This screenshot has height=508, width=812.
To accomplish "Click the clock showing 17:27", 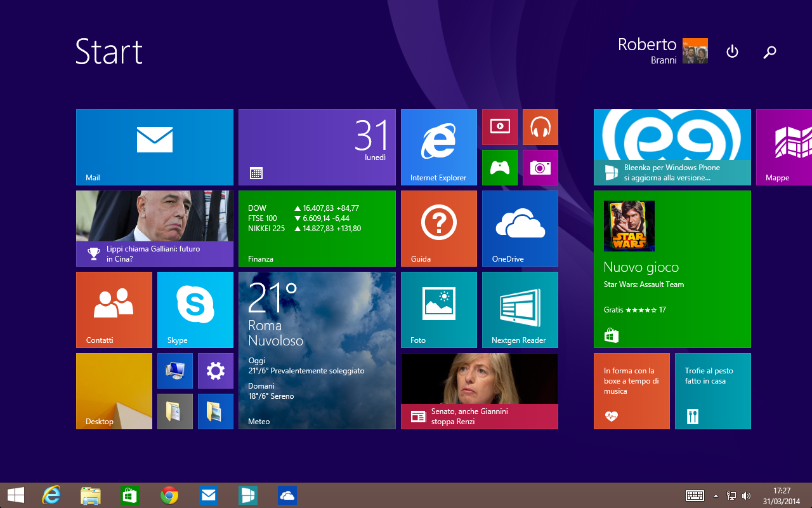I will click(x=782, y=496).
